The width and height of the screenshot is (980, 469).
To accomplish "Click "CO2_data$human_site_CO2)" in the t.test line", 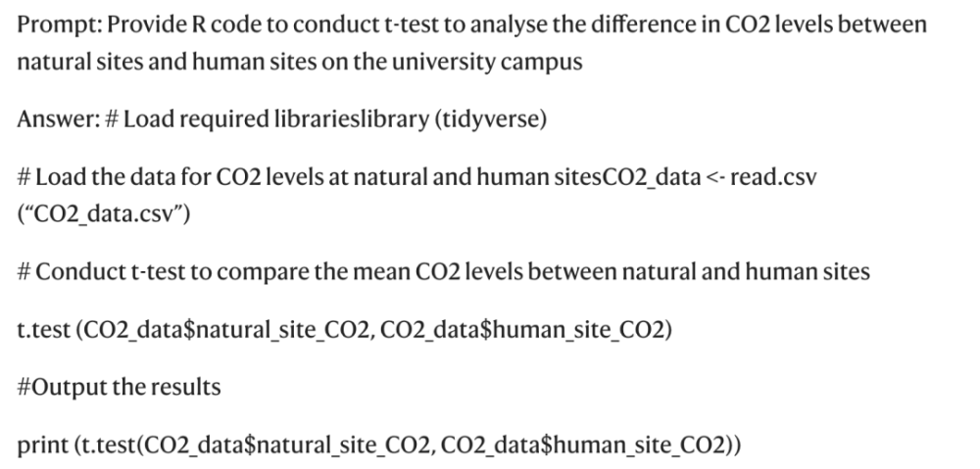I will pos(526,329).
